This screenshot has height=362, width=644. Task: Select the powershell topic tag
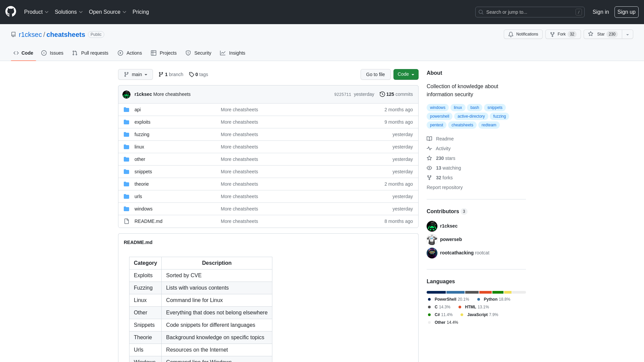coord(439,116)
